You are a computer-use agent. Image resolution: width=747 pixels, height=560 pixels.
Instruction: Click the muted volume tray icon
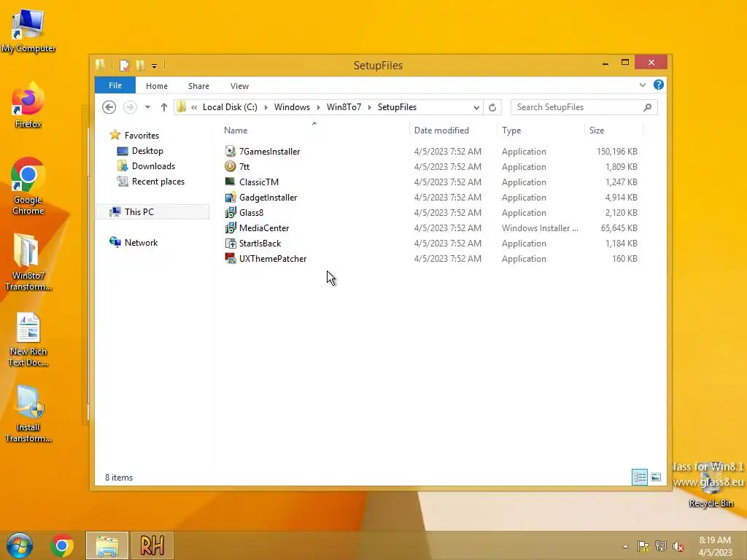[678, 546]
